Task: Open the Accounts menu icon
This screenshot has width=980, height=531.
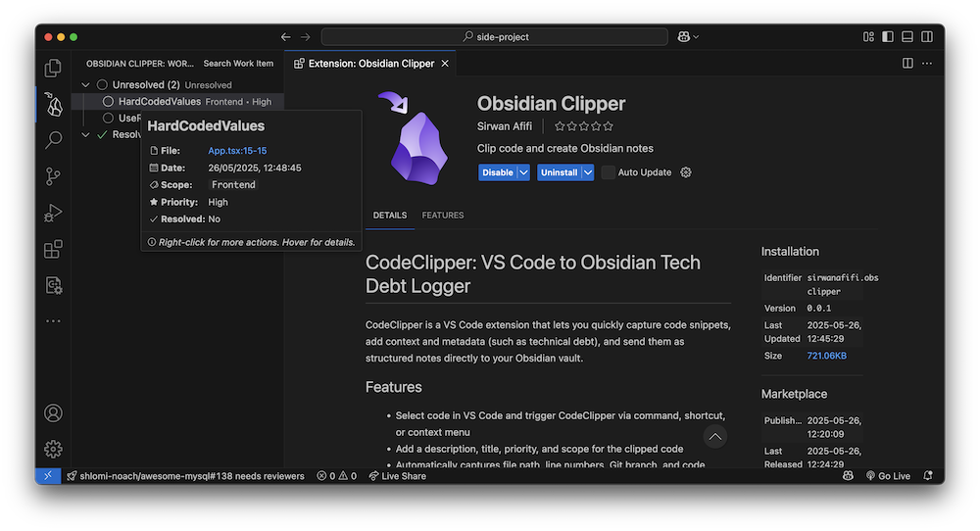Action: point(53,412)
